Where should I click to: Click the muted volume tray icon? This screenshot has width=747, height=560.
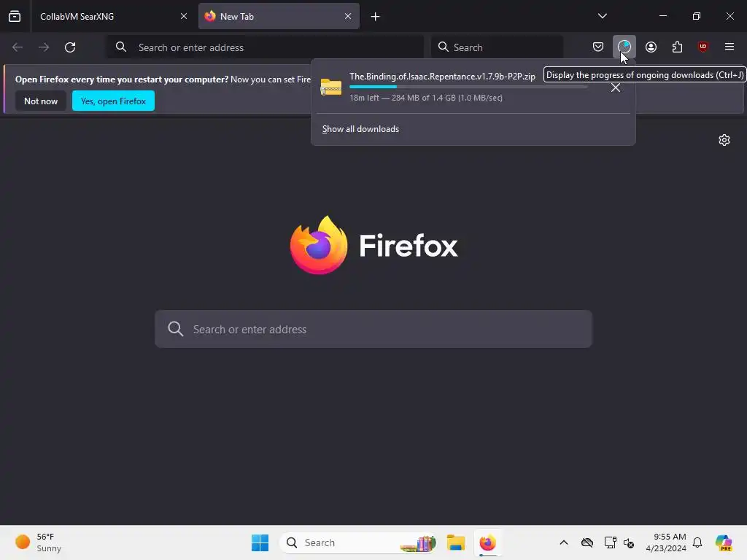click(628, 542)
